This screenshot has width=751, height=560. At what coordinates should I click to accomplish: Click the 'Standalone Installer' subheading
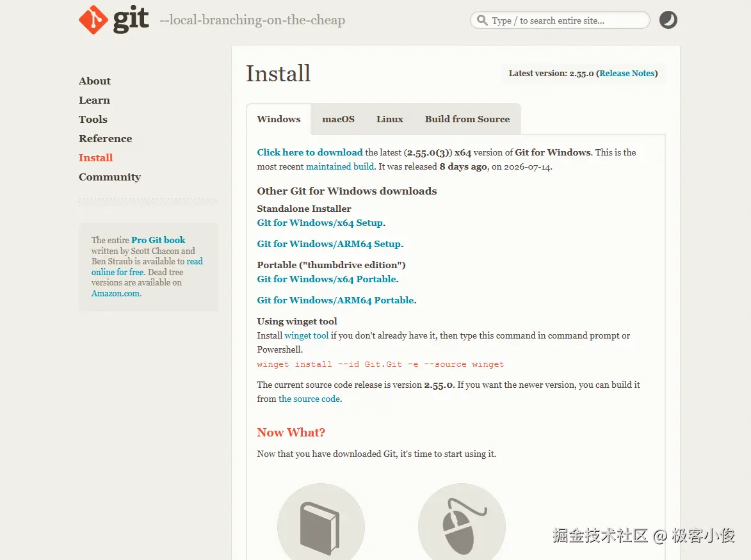pos(304,209)
